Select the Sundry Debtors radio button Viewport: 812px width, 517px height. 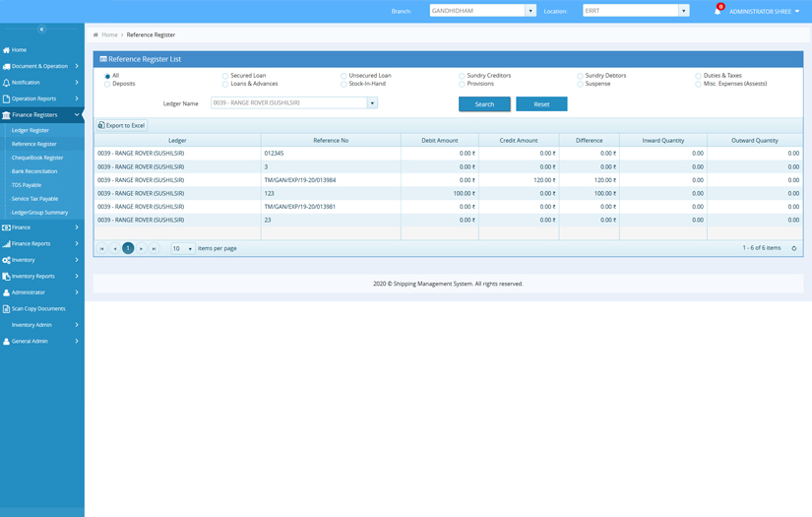pyautogui.click(x=580, y=76)
